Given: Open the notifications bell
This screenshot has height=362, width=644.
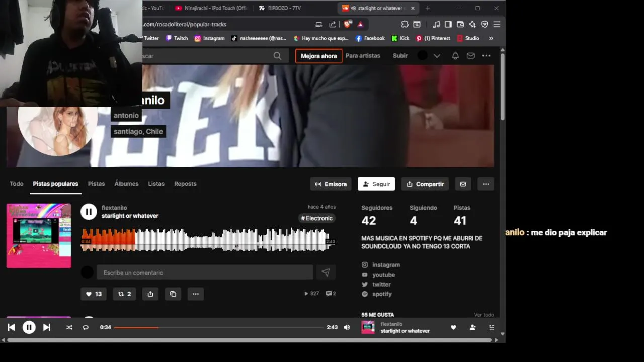Looking at the screenshot, I should 455,56.
